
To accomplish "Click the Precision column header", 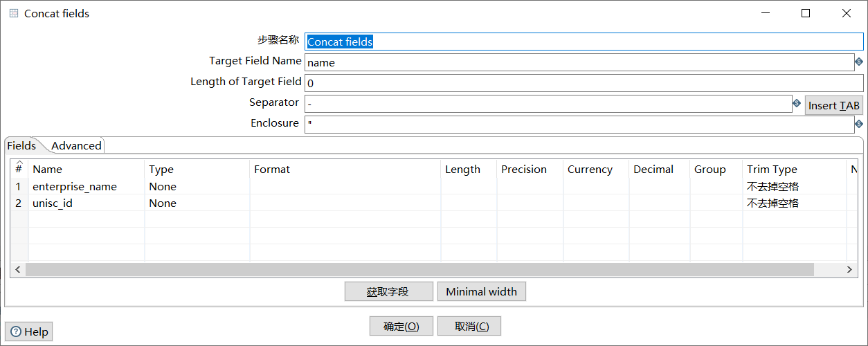I will 530,169.
